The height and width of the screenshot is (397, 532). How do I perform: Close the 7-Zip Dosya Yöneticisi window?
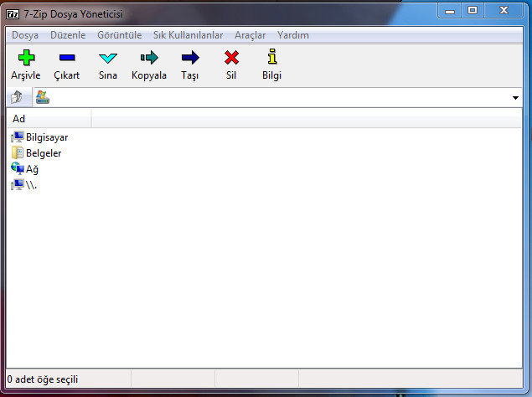(504, 11)
